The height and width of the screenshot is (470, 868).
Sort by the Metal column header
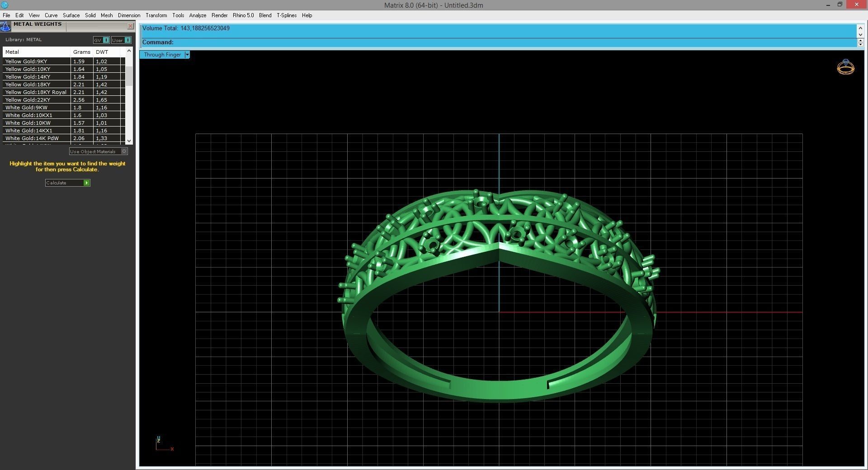coord(37,52)
